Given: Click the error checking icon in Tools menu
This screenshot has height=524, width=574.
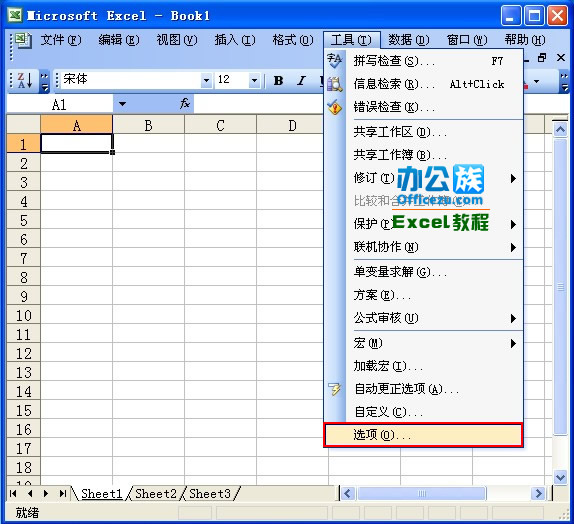Looking at the screenshot, I should (335, 107).
